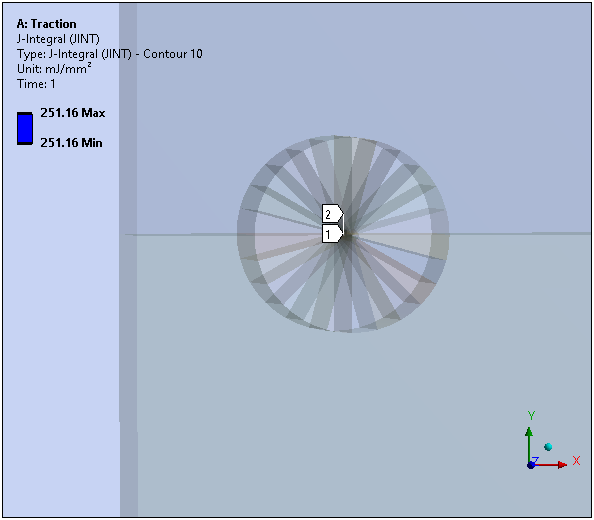Click the J-Integral (JINT) result name text
The width and height of the screenshot is (594, 520).
tap(58, 39)
